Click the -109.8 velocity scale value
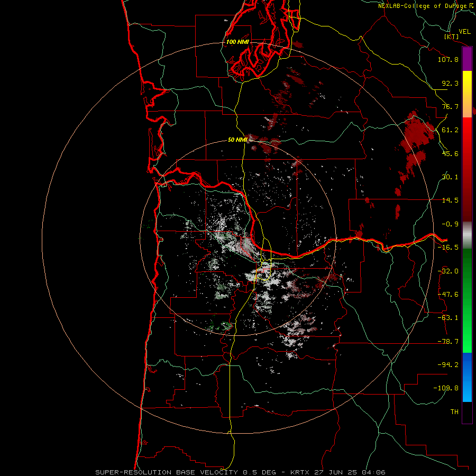Screen dimensions: 476x476 (x=446, y=388)
